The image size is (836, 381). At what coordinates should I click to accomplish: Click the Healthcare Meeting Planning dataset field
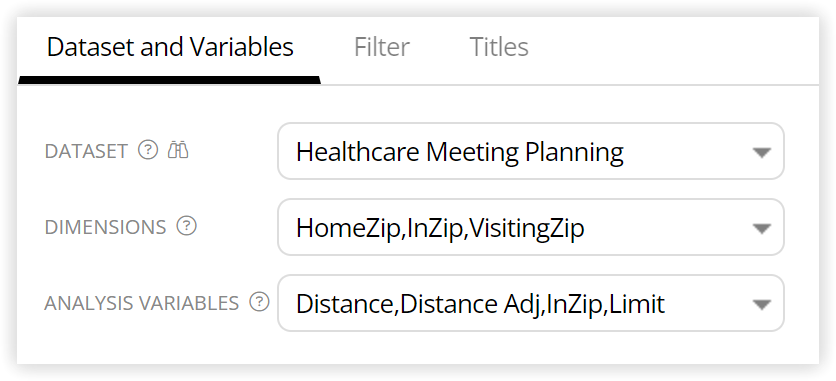tap(530, 151)
